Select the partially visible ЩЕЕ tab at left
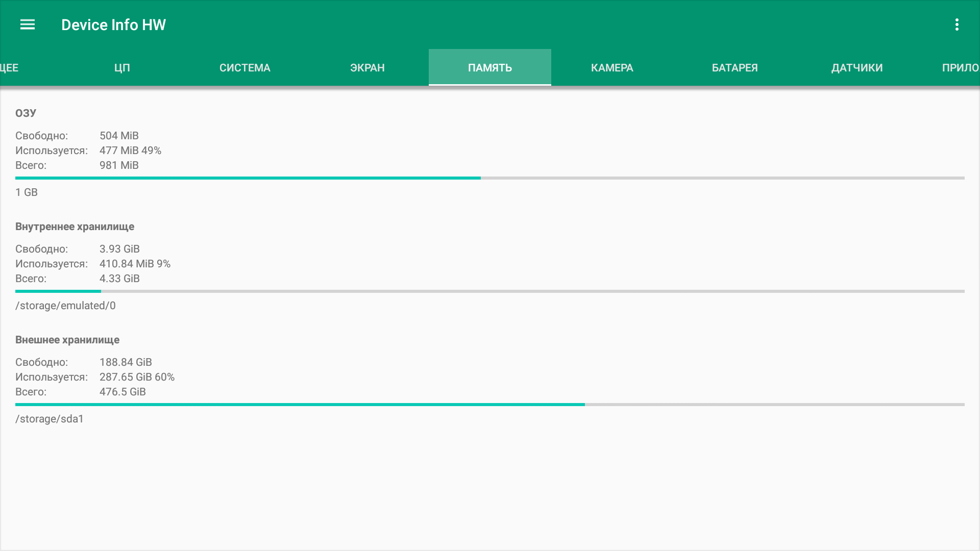 pyautogui.click(x=9, y=68)
